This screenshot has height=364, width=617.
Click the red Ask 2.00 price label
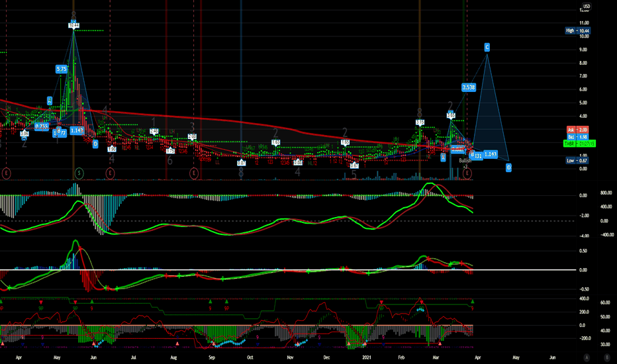[578, 130]
